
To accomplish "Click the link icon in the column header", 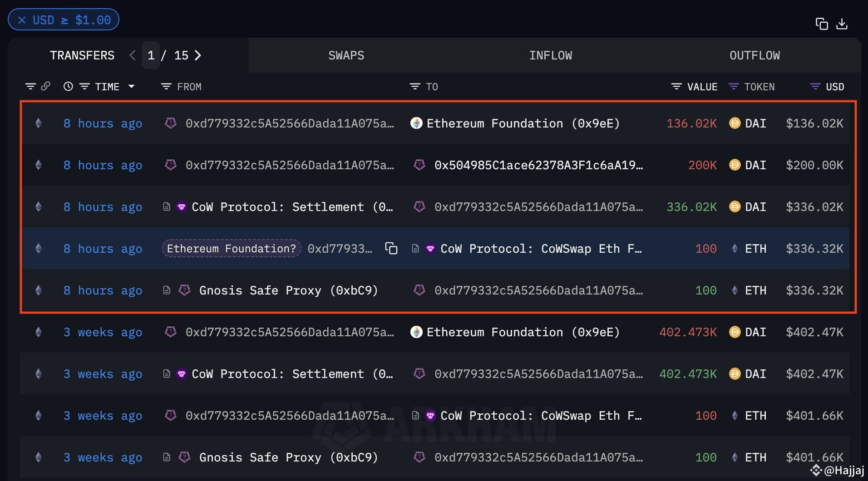I will point(45,86).
